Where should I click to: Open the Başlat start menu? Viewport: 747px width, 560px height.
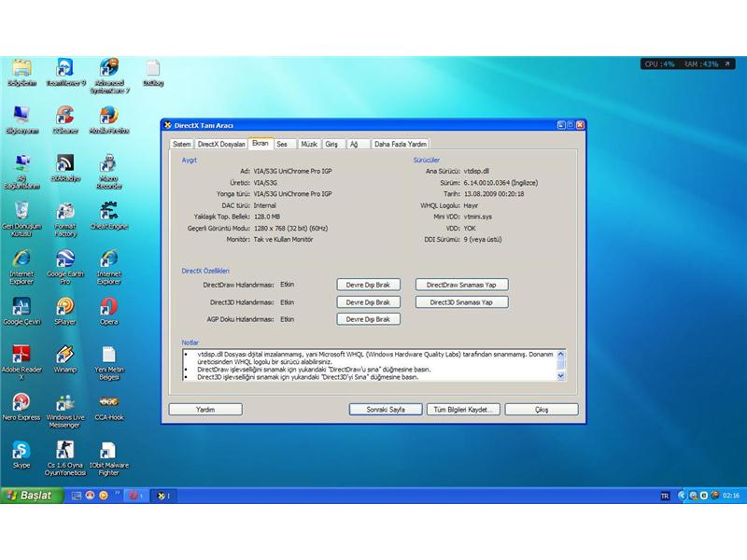(32, 496)
